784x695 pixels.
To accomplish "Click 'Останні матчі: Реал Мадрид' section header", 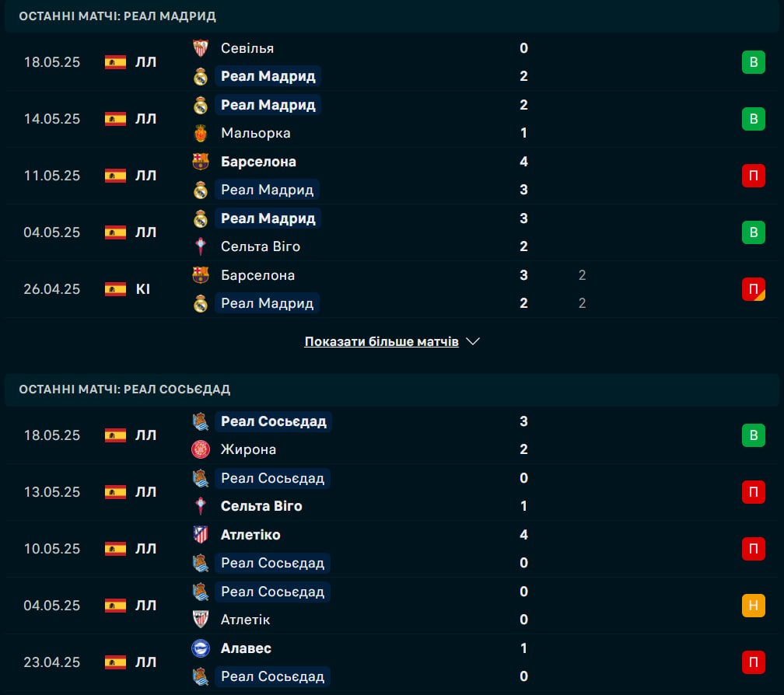I will [x=117, y=16].
